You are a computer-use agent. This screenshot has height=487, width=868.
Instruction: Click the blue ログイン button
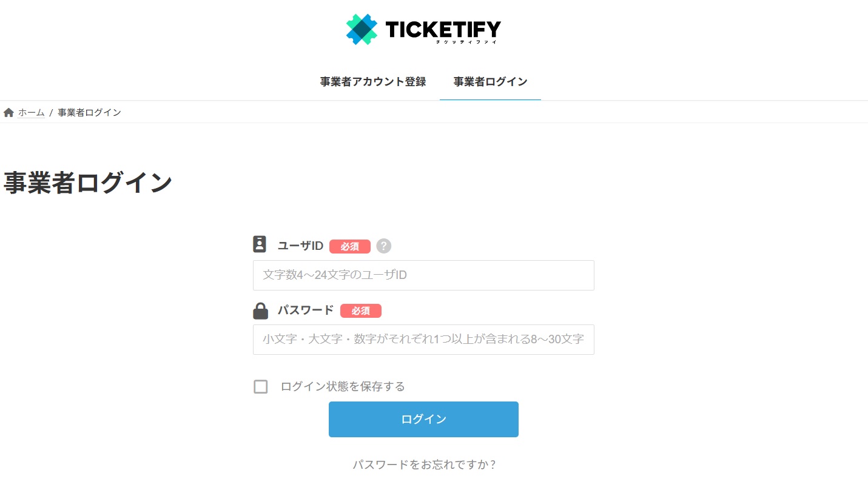[x=423, y=419]
